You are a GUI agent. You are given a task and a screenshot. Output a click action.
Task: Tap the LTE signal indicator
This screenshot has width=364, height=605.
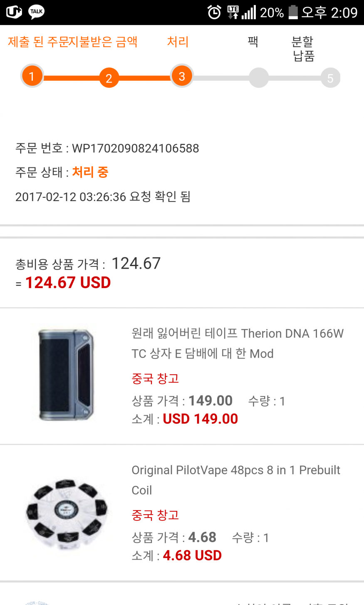click(x=233, y=12)
